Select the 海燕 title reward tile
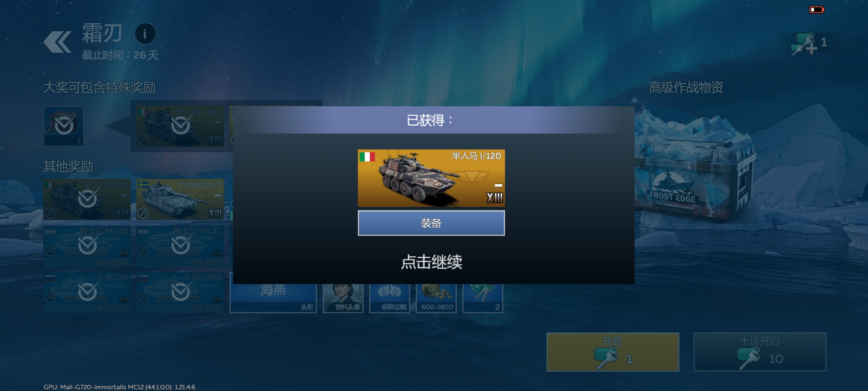Screen dimensions: 868x391 coord(273,297)
